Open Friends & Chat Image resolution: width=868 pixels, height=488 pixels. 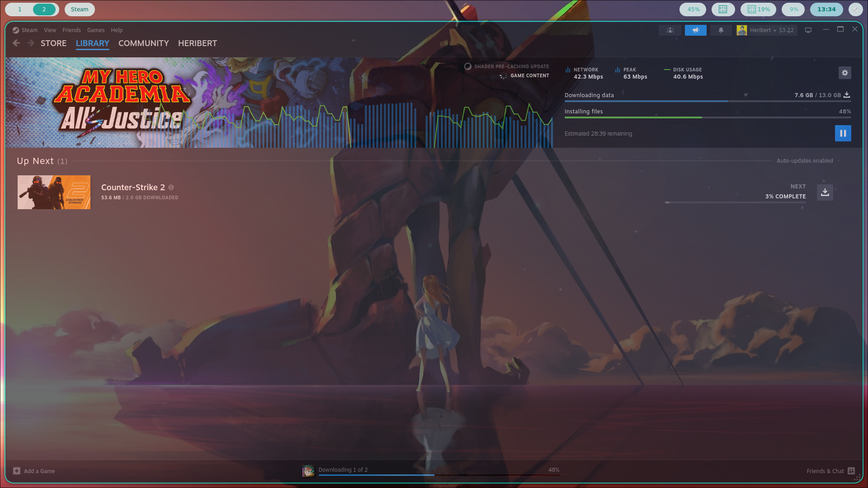coord(825,471)
